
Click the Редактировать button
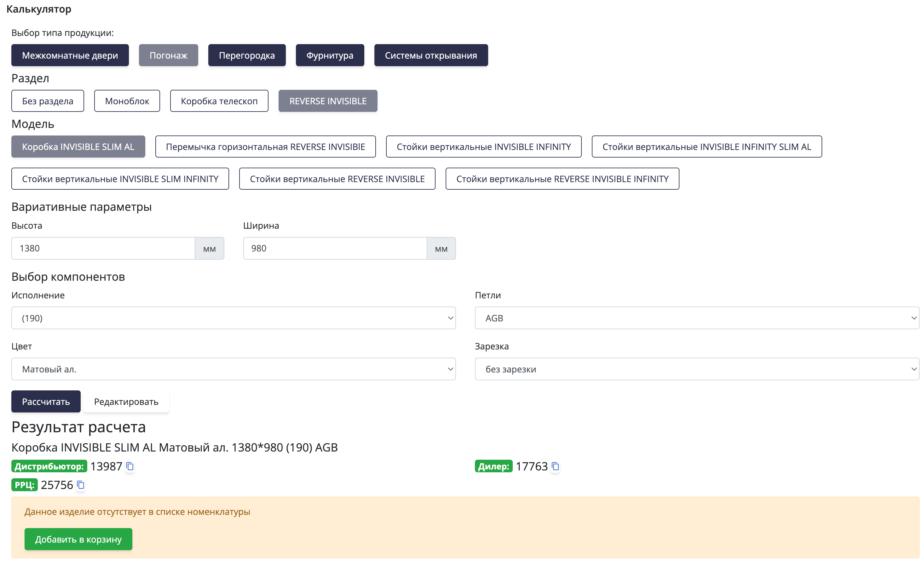point(126,402)
